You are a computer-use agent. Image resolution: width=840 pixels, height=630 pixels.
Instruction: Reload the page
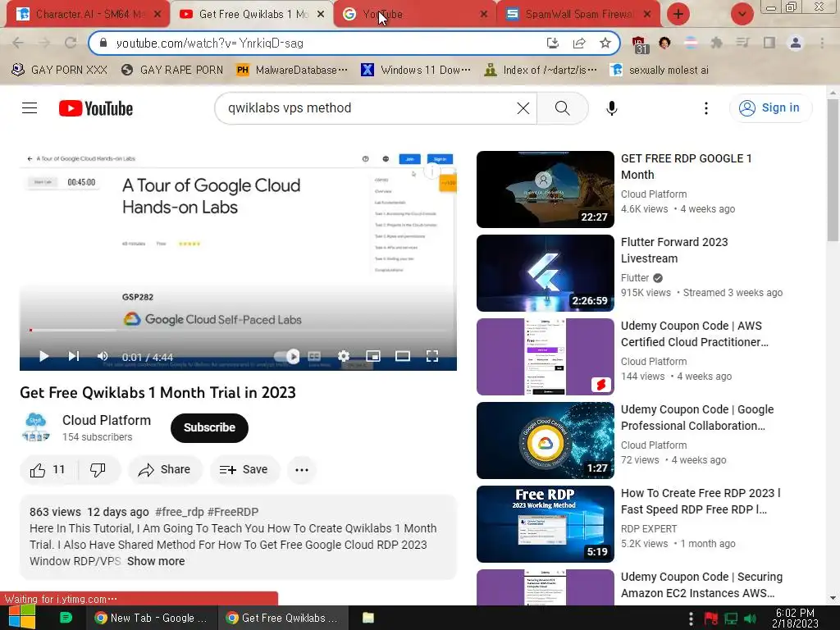71,43
